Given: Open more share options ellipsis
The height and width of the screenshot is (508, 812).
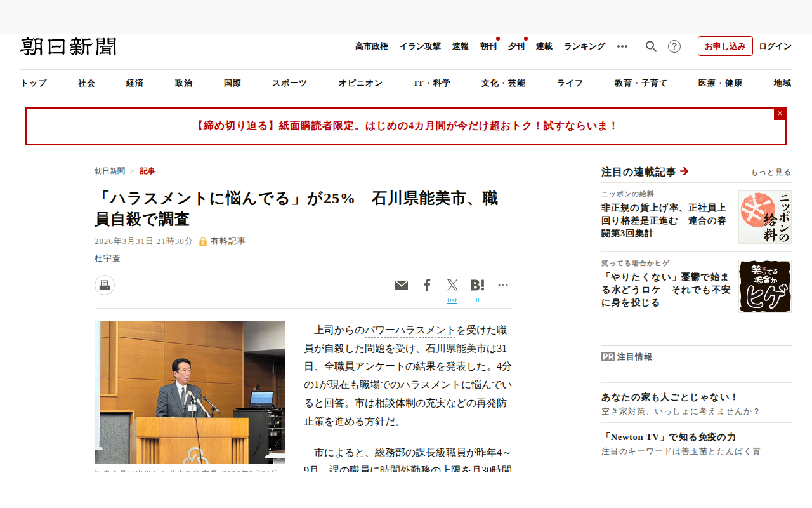Looking at the screenshot, I should click(503, 285).
